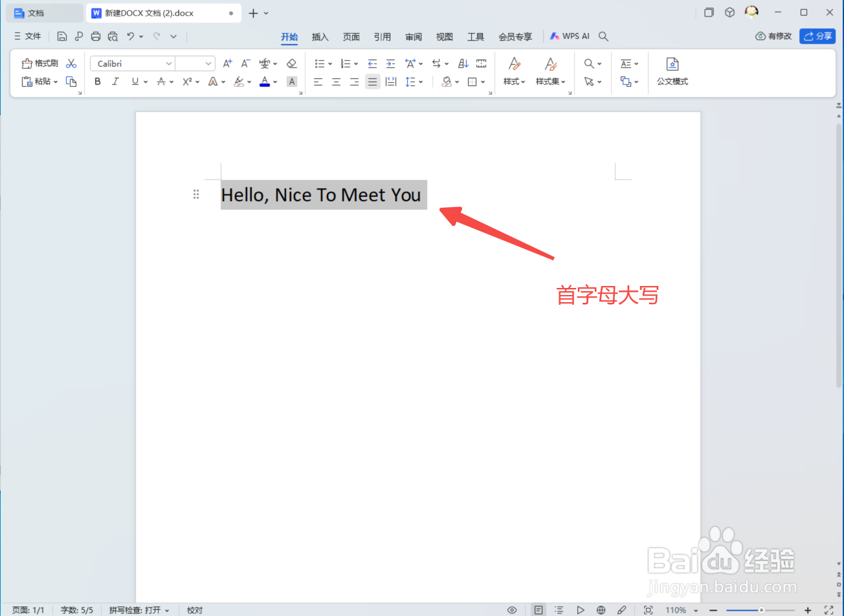Click the Proofread (校对) status button
The height and width of the screenshot is (616, 844).
[195, 610]
